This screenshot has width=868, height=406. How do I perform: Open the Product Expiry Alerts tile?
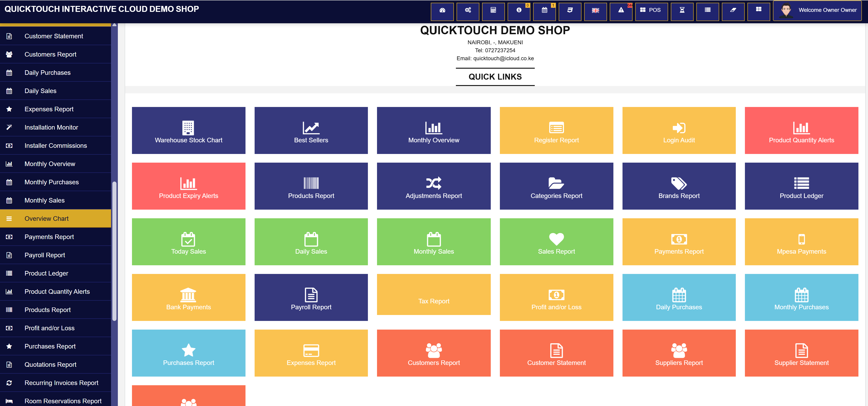[x=188, y=186]
